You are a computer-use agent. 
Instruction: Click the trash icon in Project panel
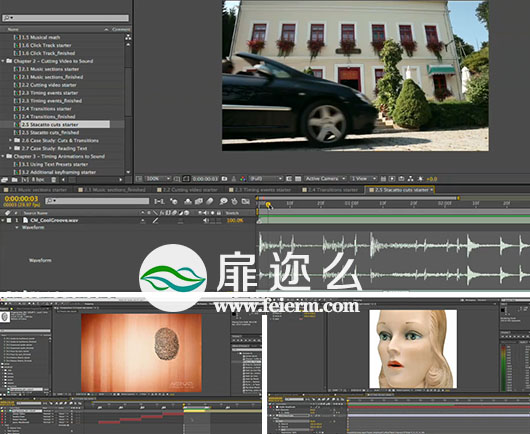click(53, 180)
